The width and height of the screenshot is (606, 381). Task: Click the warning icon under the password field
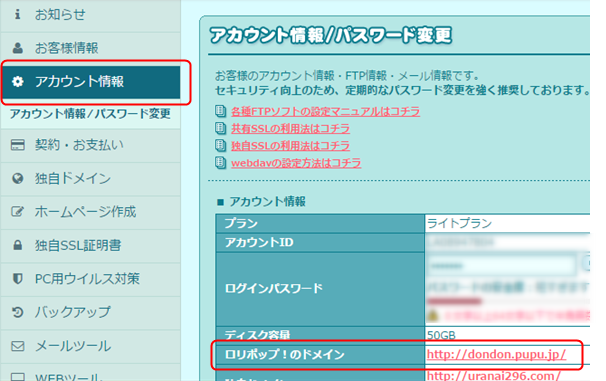click(x=433, y=316)
